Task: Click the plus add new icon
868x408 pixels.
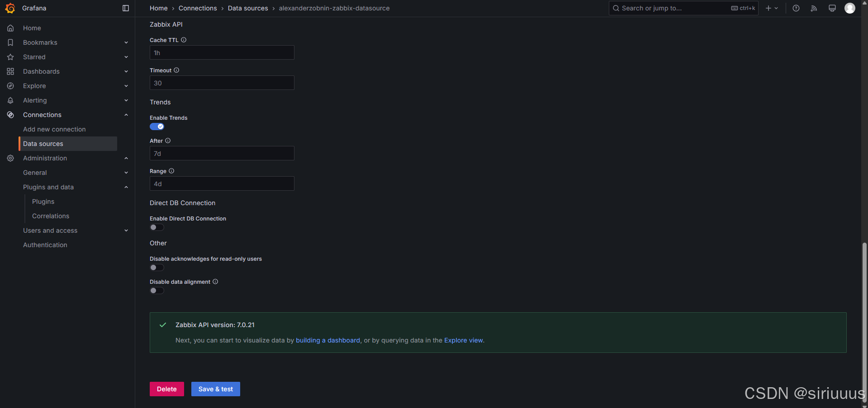Action: 768,8
